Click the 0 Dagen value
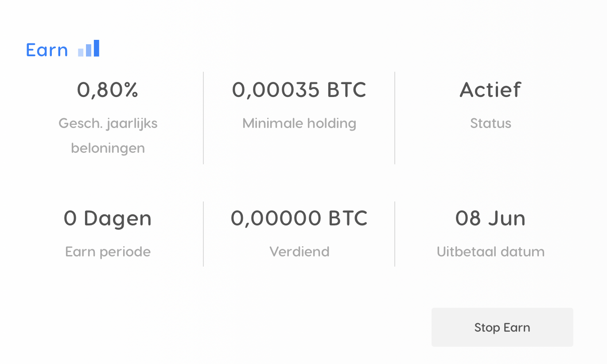The image size is (607, 364). click(x=108, y=218)
